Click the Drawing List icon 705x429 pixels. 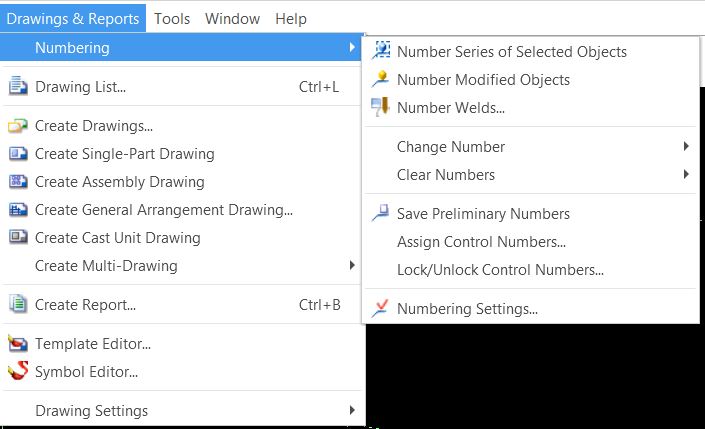tap(18, 87)
